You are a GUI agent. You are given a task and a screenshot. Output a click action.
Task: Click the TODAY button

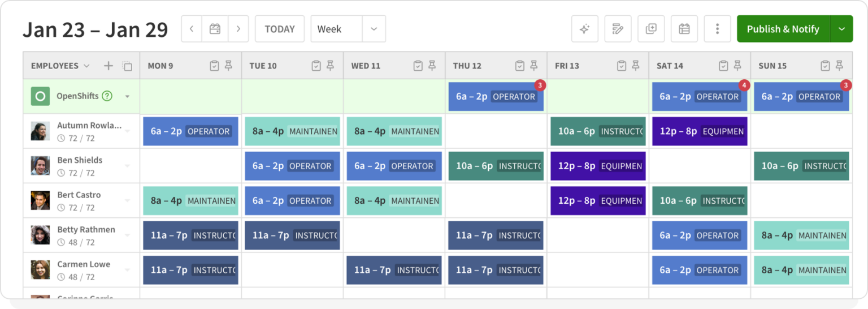pyautogui.click(x=280, y=29)
